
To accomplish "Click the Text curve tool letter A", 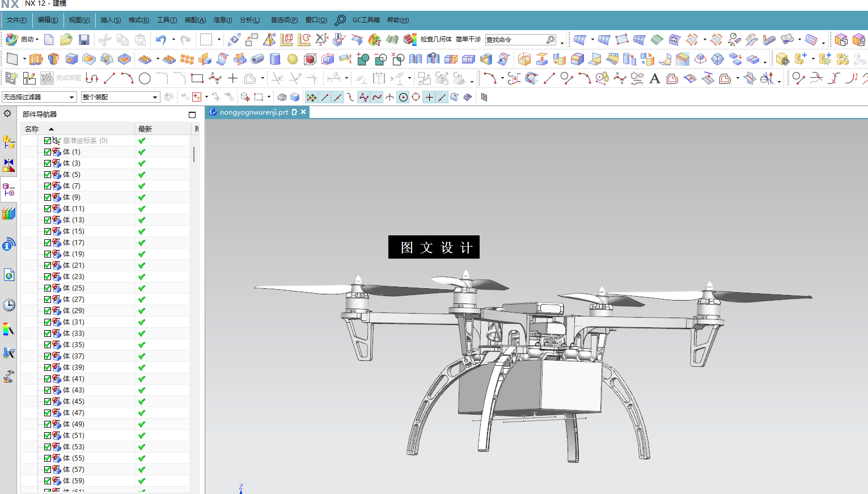I will 655,78.
